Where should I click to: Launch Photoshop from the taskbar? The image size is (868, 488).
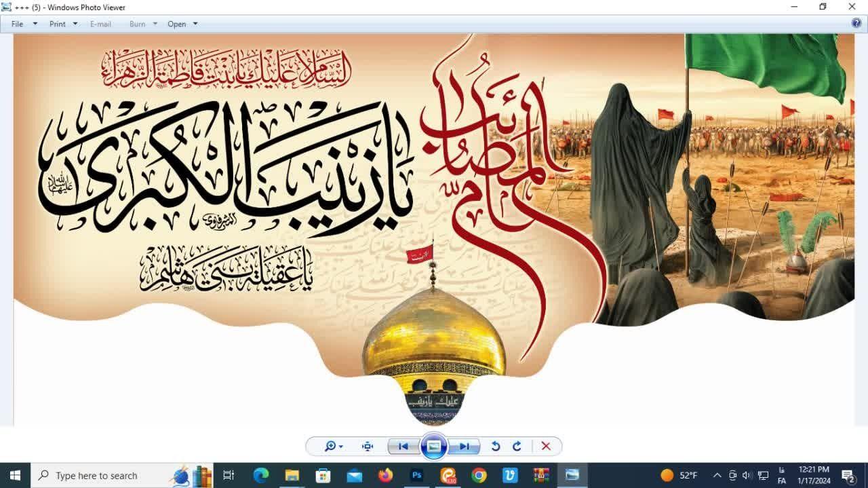(x=417, y=475)
